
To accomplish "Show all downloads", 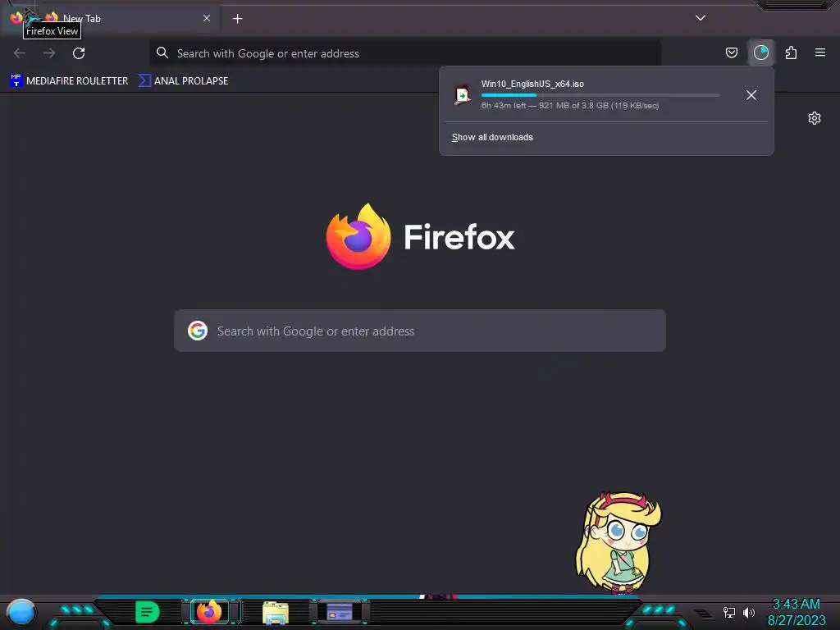I will pos(492,137).
